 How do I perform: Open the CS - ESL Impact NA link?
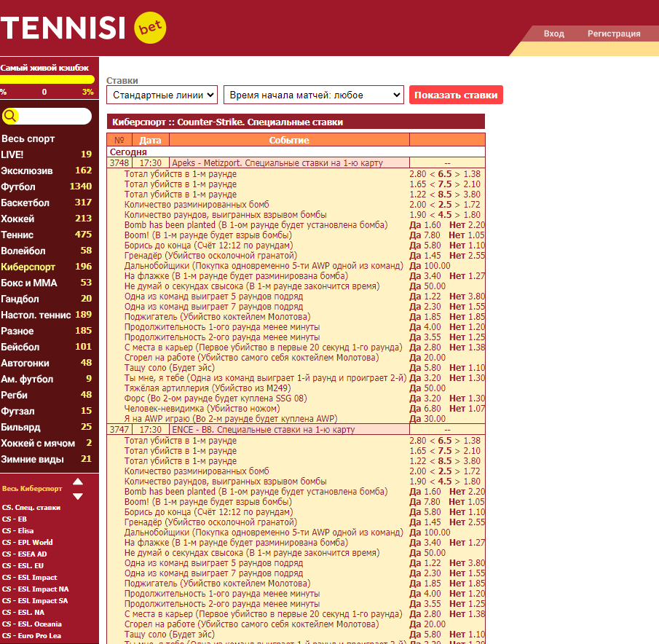click(35, 589)
